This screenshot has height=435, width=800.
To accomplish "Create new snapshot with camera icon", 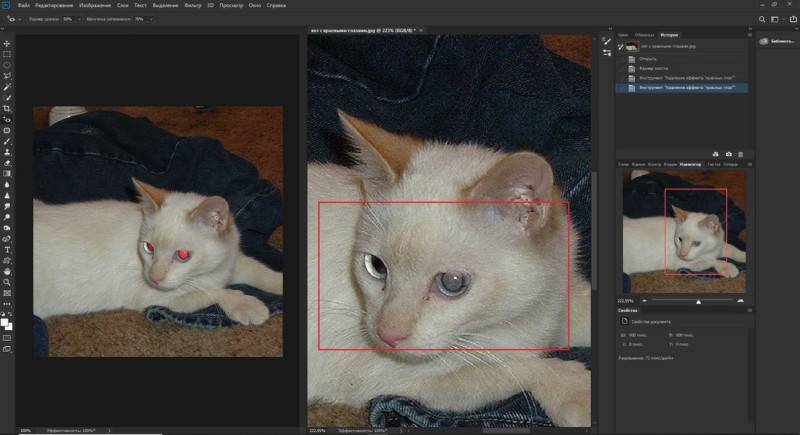I will coord(729,154).
